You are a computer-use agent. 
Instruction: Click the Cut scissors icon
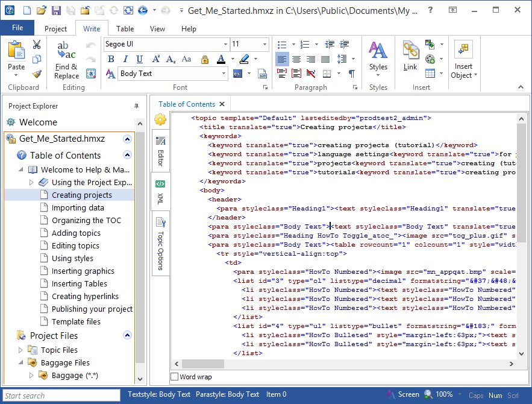click(37, 45)
